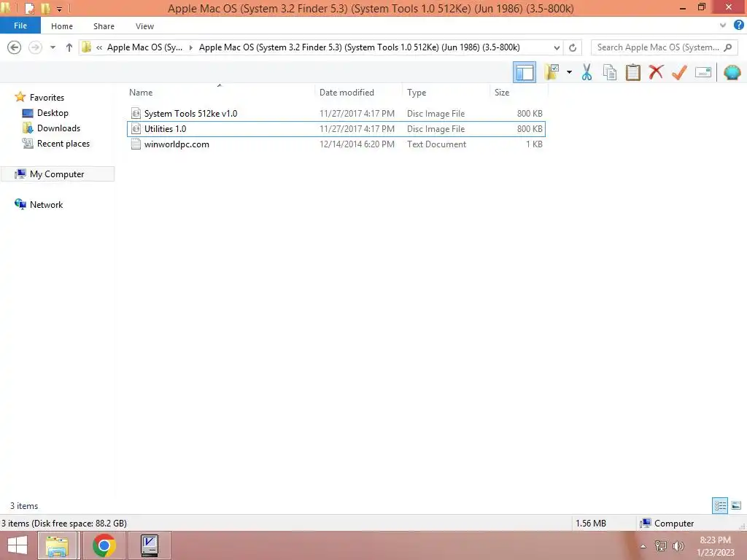Open recent locations dropdown
Viewport: 747px width, 560px height.
coord(53,47)
